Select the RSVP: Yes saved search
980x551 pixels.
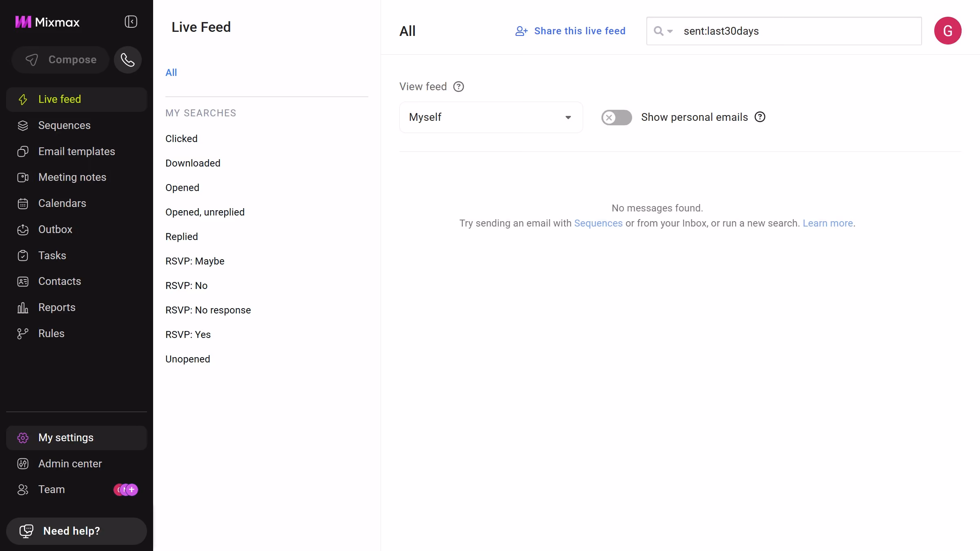(x=188, y=335)
